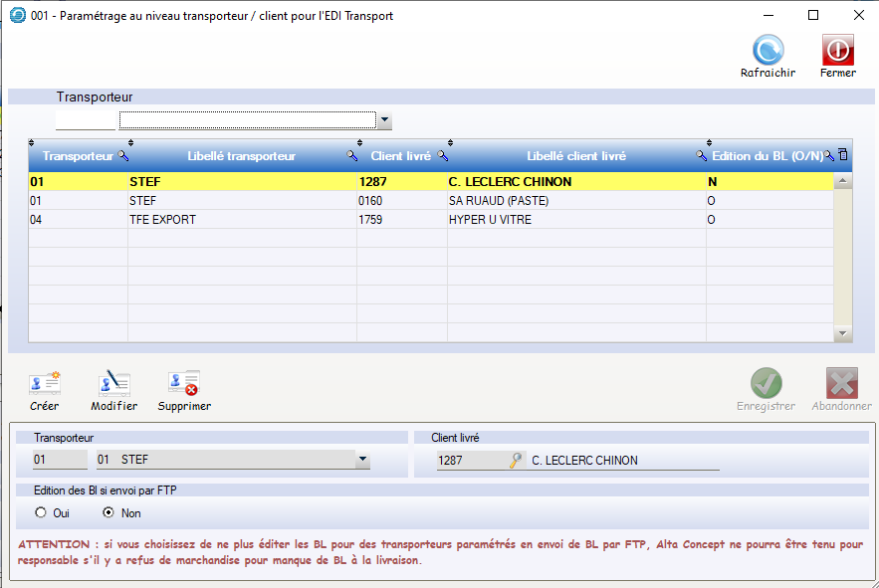Select the SA RUAUD (PASTE) row
Image resolution: width=879 pixels, height=588 pixels.
click(498, 201)
